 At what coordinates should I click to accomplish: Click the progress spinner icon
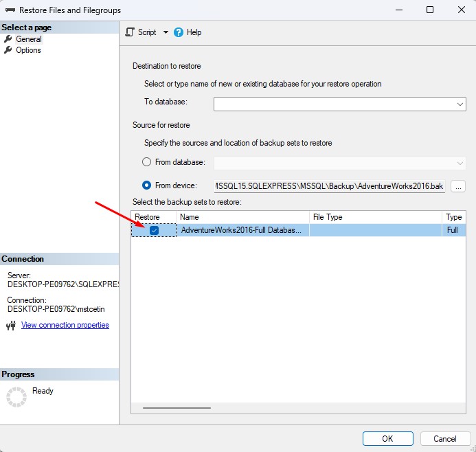pyautogui.click(x=16, y=397)
